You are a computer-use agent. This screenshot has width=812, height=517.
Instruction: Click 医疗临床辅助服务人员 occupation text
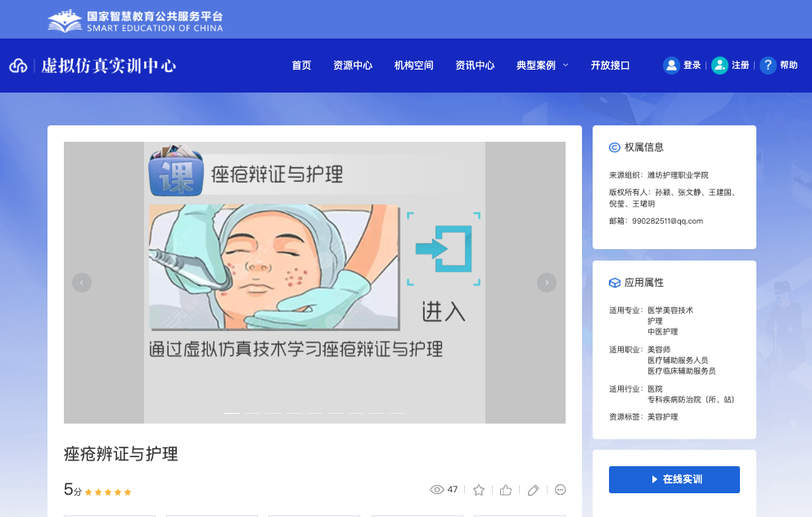point(682,371)
